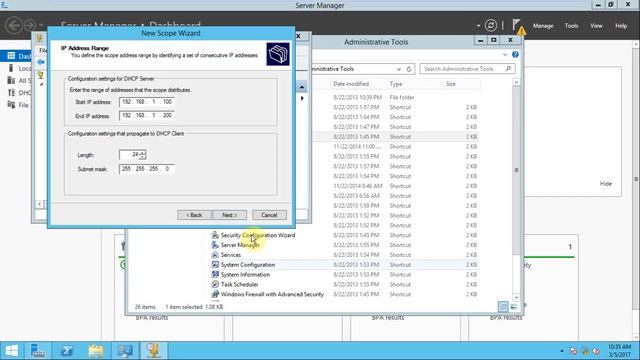Switch to large icons view layout

click(x=513, y=307)
